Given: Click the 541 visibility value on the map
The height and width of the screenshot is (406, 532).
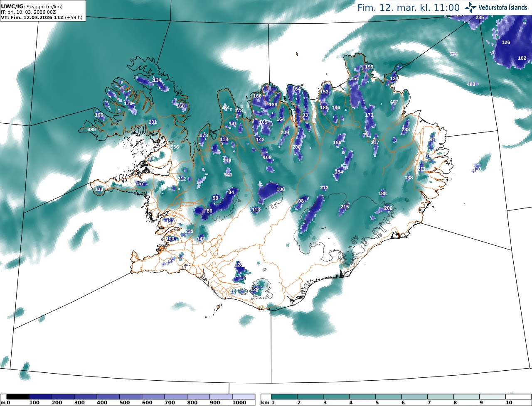Looking at the screenshot, I should 228,175.
